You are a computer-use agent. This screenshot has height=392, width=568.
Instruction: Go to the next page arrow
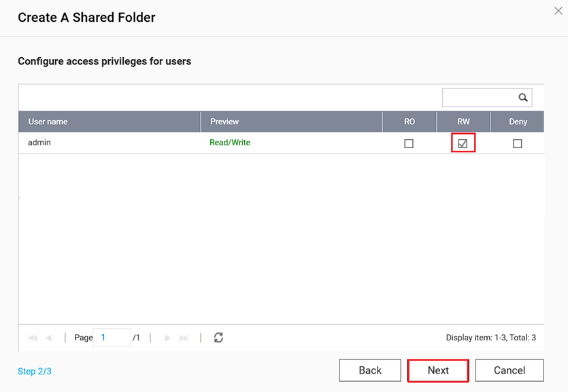point(167,338)
